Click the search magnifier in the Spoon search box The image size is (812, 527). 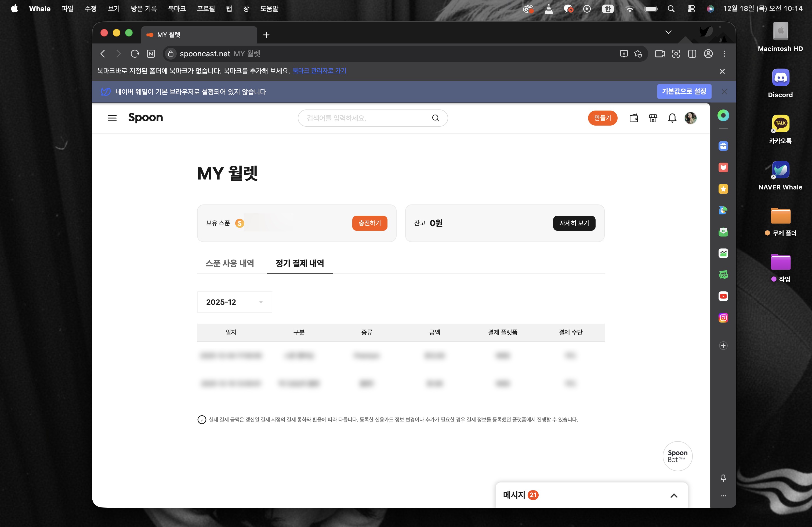435,118
